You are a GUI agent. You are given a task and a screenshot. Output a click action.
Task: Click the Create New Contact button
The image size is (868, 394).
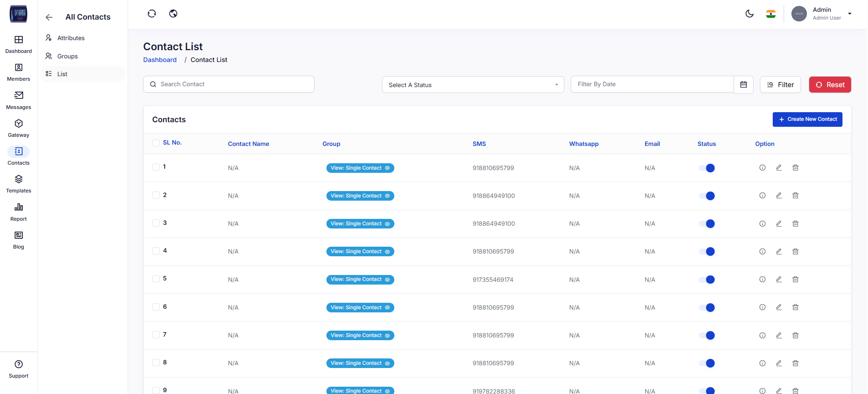coord(807,119)
